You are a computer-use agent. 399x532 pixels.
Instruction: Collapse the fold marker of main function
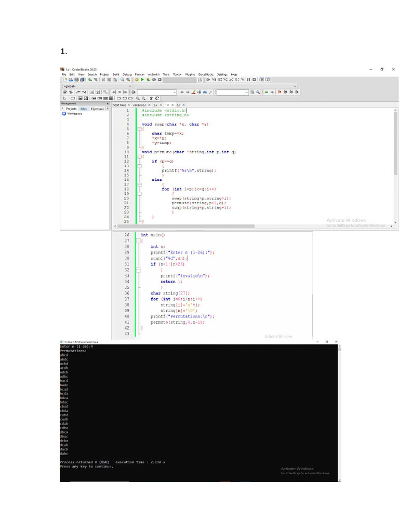pyautogui.click(x=138, y=241)
